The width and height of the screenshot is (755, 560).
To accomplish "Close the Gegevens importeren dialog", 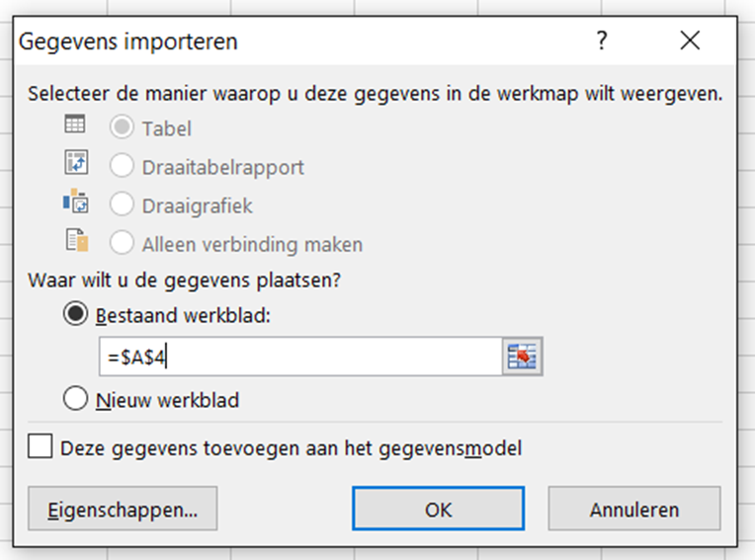I will [690, 40].
